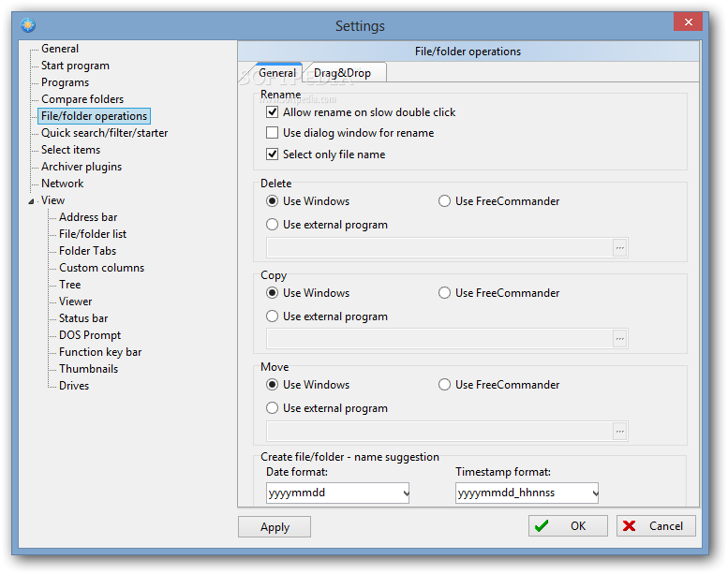This screenshot has width=728, height=574.
Task: Close the Settings dialog window
Action: 688,22
